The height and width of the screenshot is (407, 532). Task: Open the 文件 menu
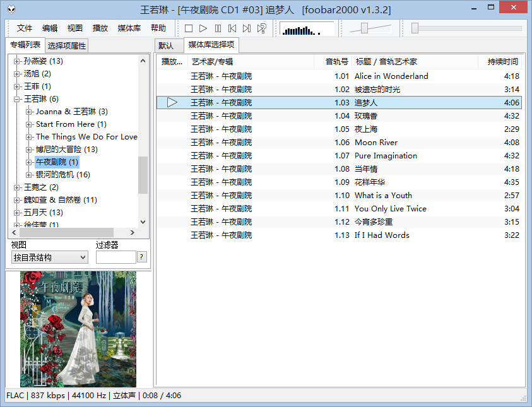(25, 28)
